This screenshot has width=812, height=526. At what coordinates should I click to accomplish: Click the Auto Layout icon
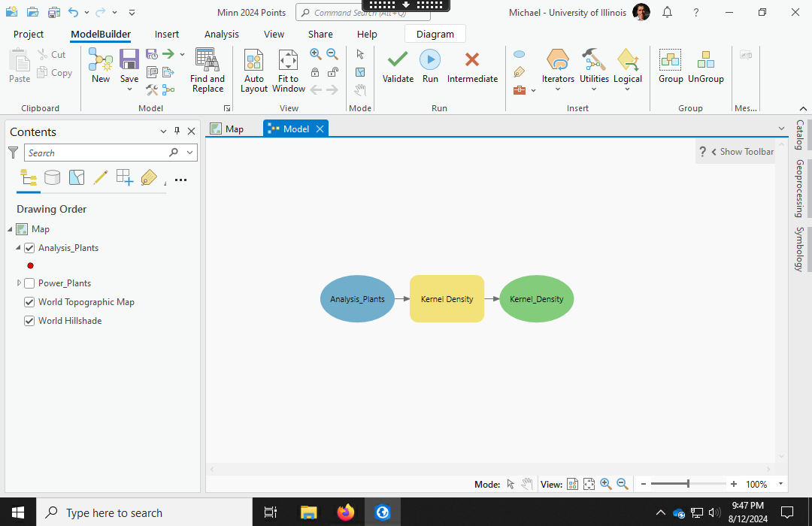point(254,60)
